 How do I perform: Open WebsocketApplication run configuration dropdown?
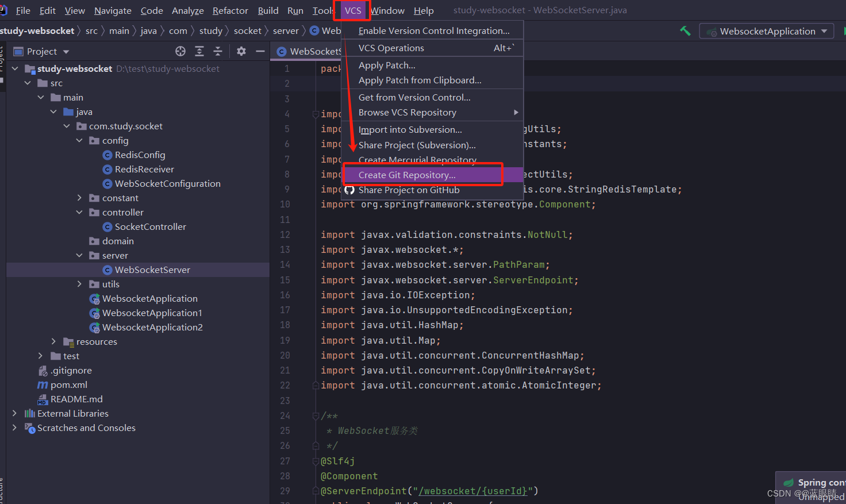click(767, 31)
